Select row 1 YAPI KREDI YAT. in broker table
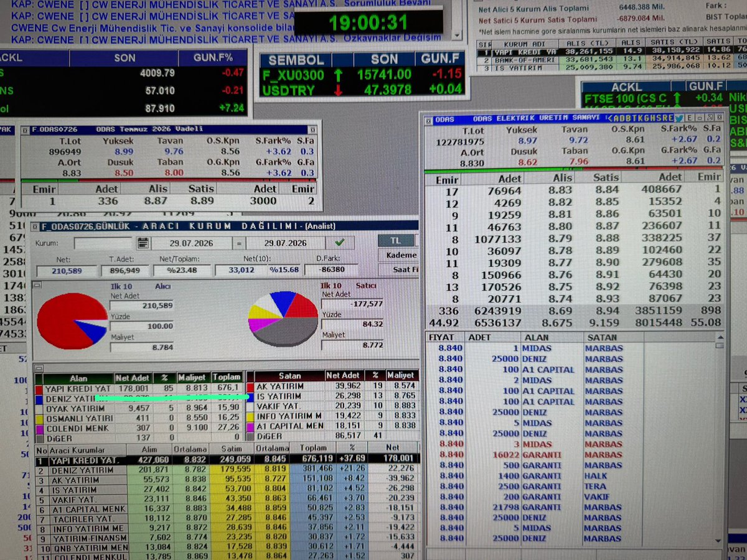The width and height of the screenshot is (747, 560). 227,460
